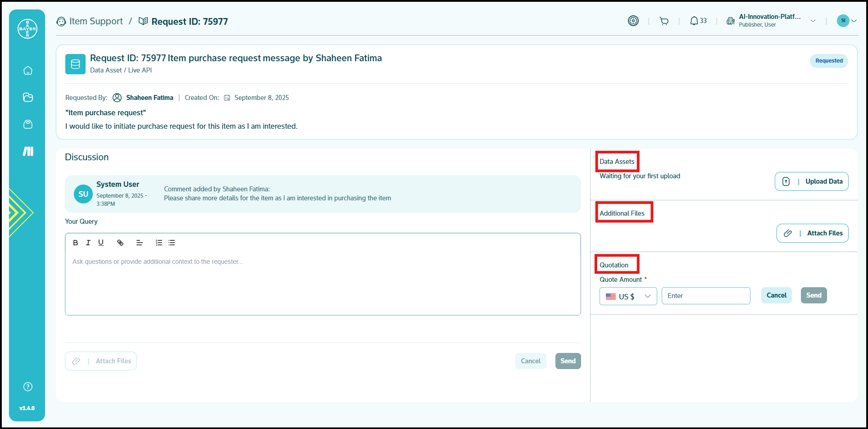The height and width of the screenshot is (429, 868).
Task: Insert a link using link icon
Action: pos(120,243)
